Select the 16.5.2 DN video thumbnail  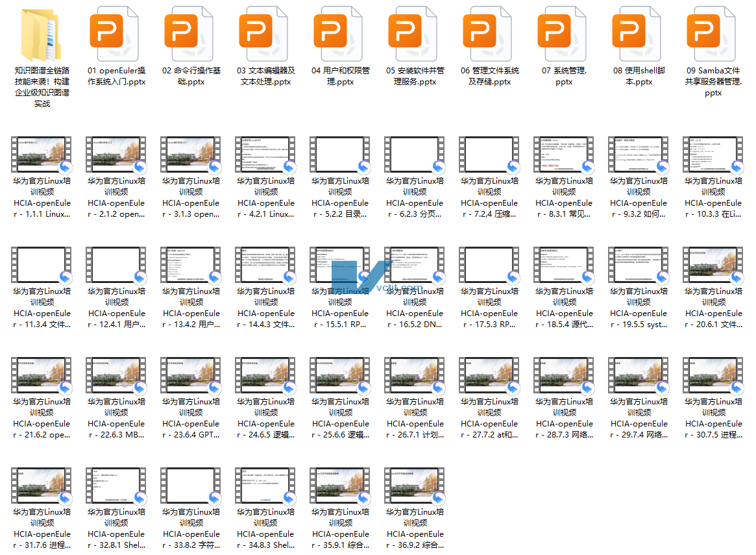coord(415,265)
